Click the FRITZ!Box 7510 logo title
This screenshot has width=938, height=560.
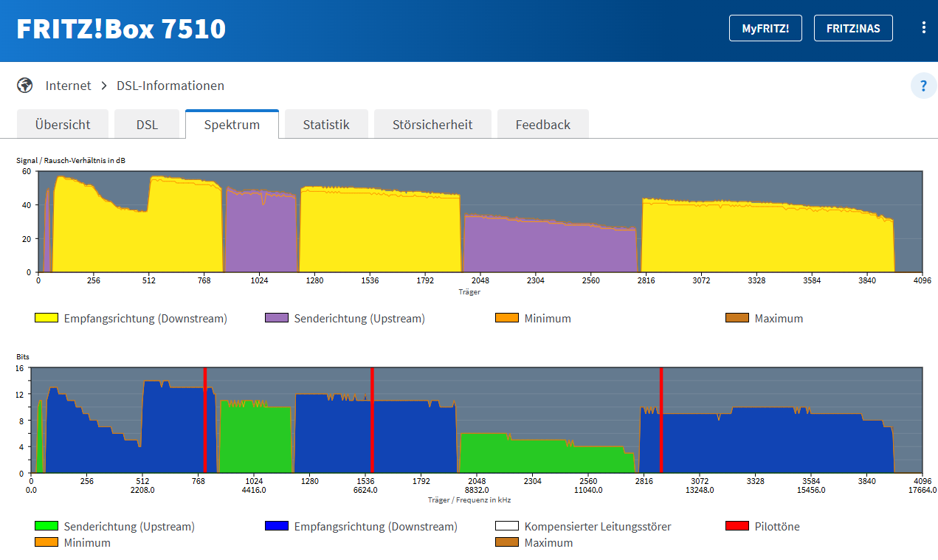point(121,29)
